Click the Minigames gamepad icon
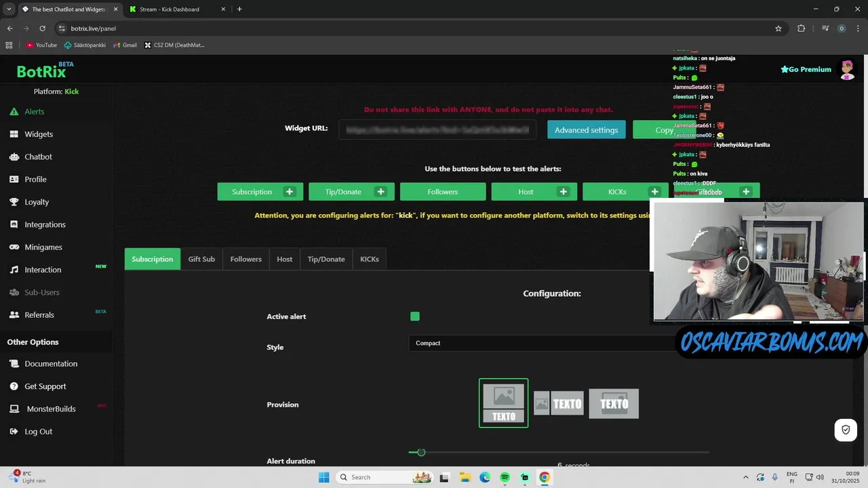868x488 pixels. (x=14, y=247)
